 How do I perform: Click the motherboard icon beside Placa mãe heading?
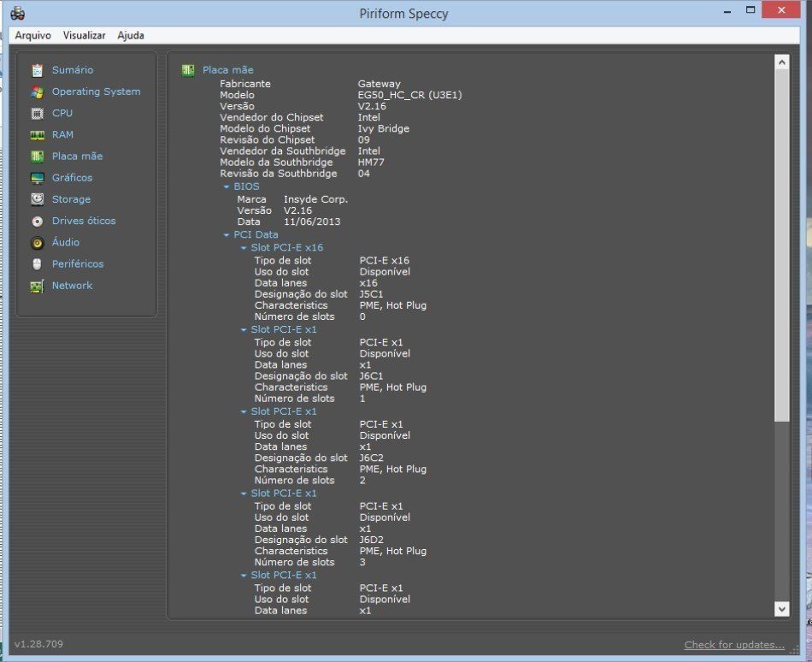click(188, 70)
